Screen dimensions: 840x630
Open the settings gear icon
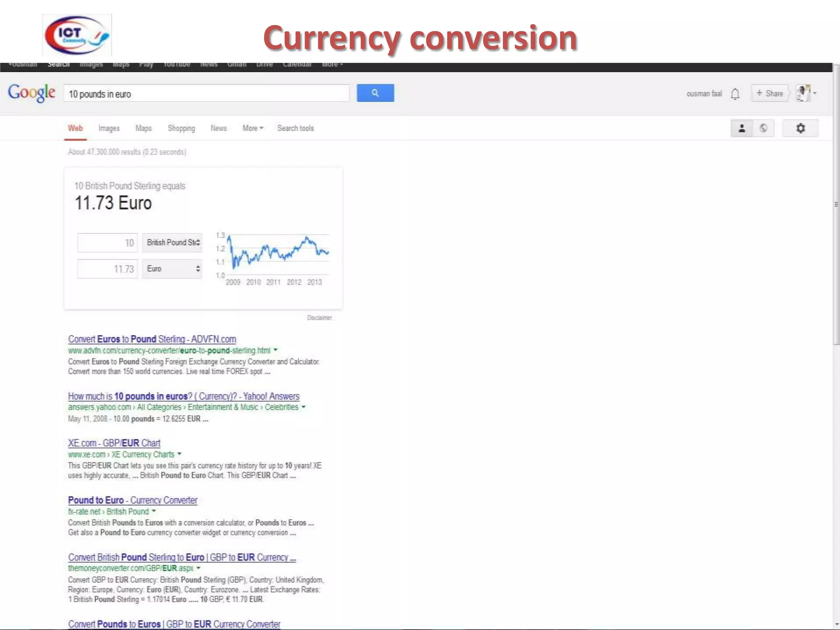tap(800, 128)
